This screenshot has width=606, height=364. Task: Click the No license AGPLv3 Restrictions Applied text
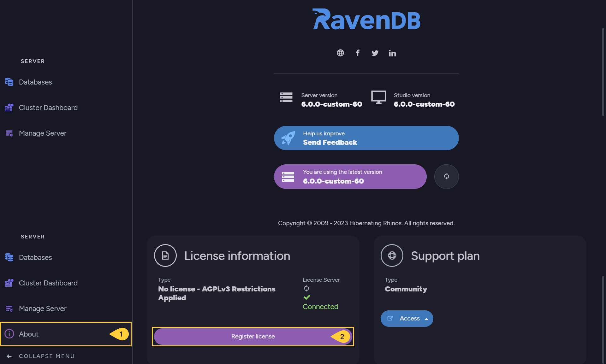click(x=217, y=293)
